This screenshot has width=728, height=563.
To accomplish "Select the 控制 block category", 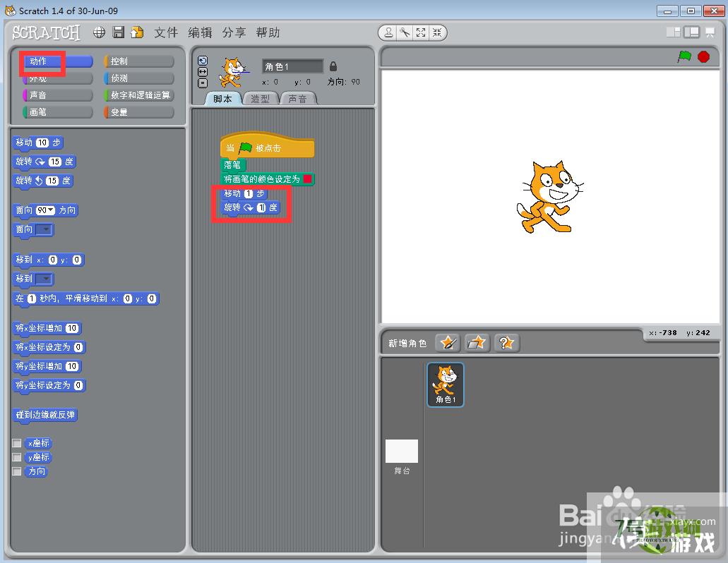I will (x=139, y=61).
